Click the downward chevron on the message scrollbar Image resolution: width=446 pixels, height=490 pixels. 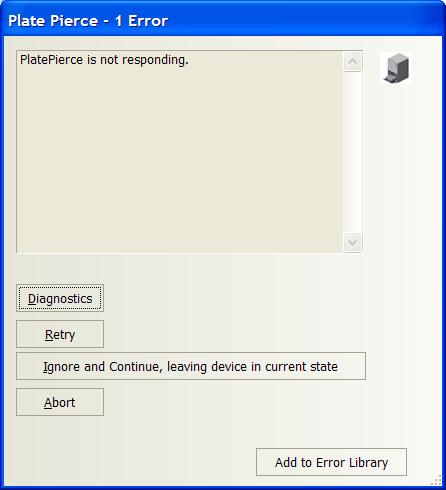click(352, 242)
